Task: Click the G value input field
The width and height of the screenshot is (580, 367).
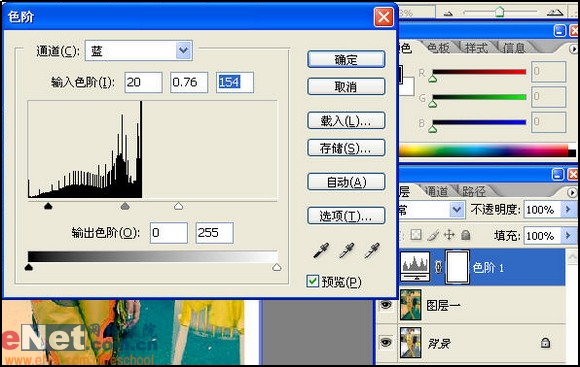Action: 549,97
